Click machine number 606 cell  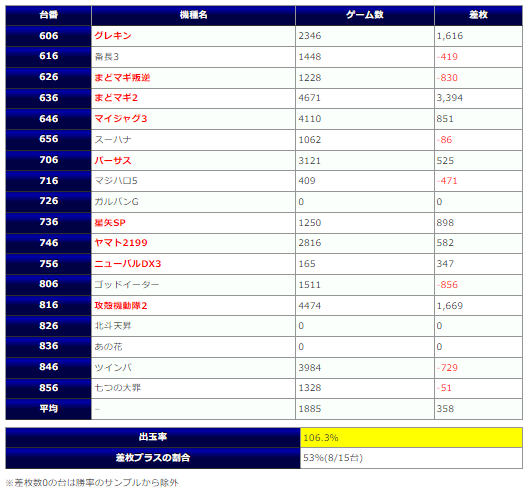tap(48, 36)
